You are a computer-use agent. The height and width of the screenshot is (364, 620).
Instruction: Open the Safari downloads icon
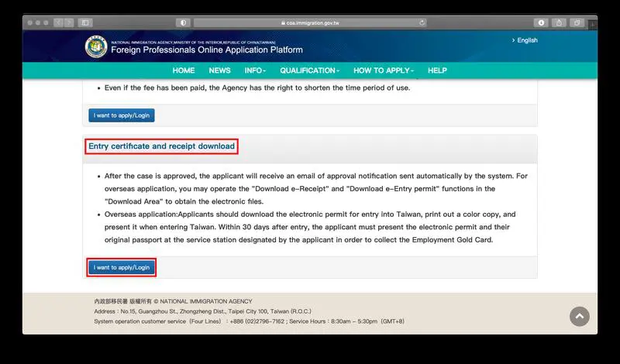[x=541, y=22]
